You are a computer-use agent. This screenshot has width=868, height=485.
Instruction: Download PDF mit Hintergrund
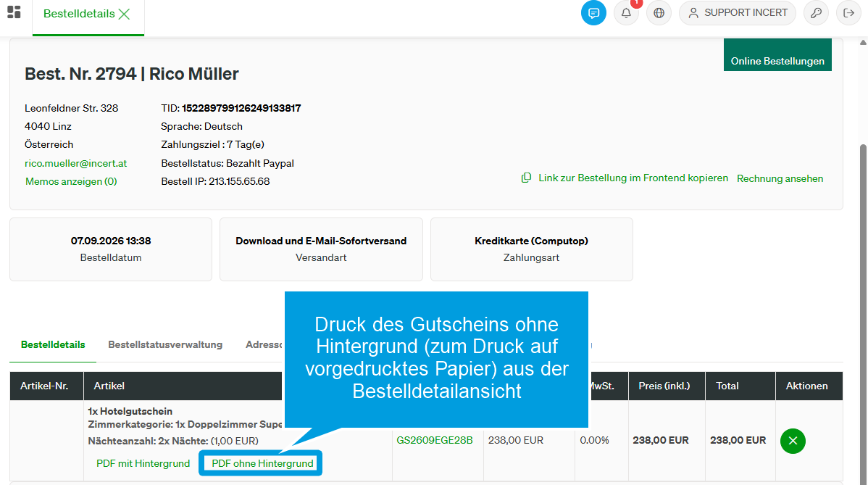pos(143,463)
